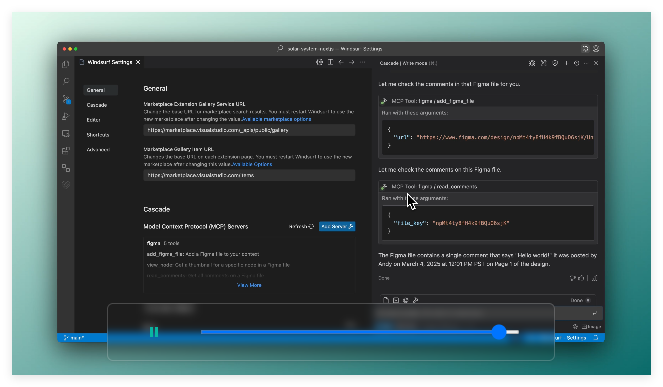
Task: Click leftmost feedback icon right of Done status
Action: pos(573,278)
